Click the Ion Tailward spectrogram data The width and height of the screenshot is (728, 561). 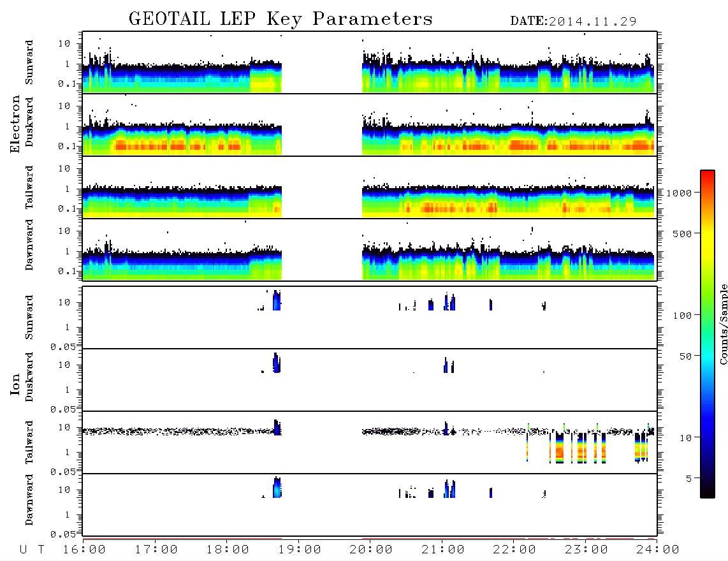[x=370, y=442]
